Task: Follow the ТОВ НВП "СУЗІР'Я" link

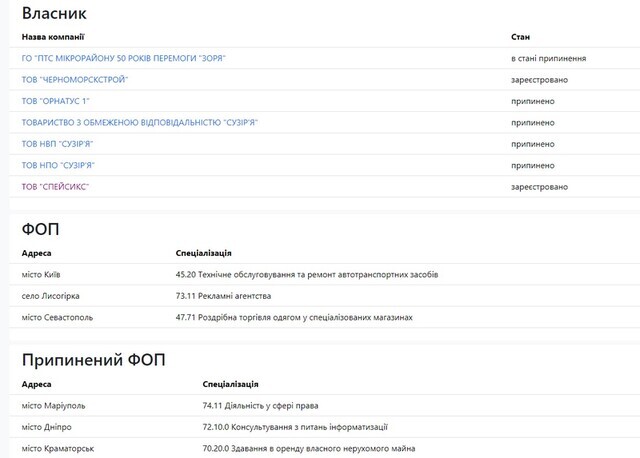Action: coord(64,144)
